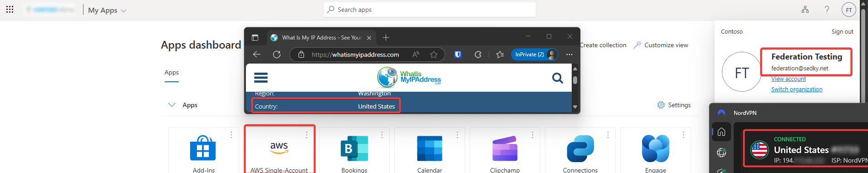This screenshot has width=868, height=173.
Task: Launch the Connections app
Action: click(580, 150)
